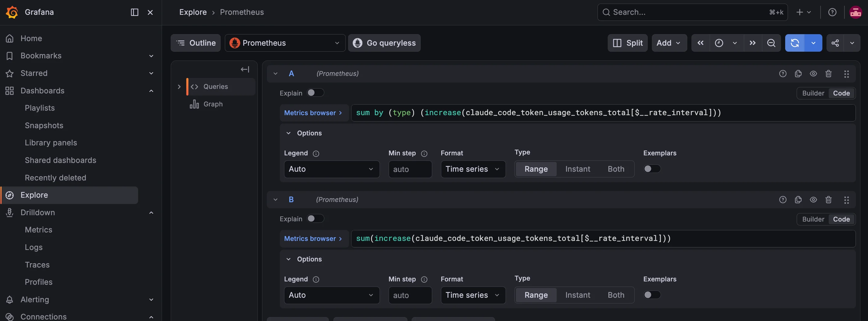Open auto-refresh interval dropdown arrow
The height and width of the screenshot is (321, 868).
point(813,43)
